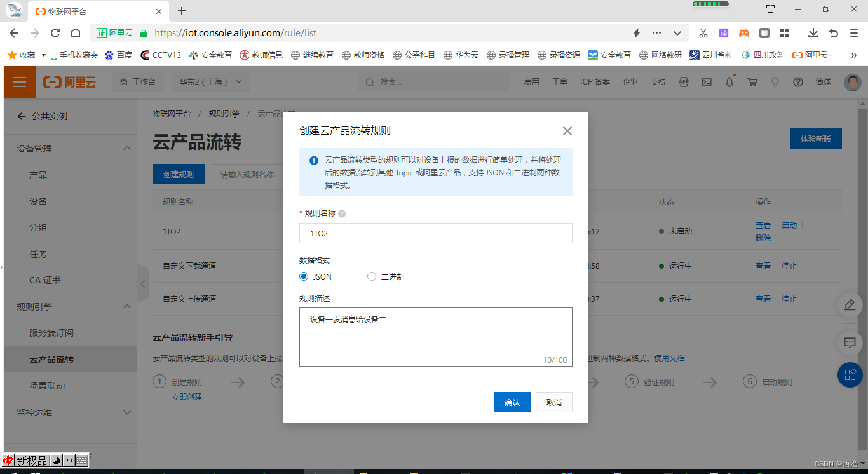Screen dimensions: 868x474
Task: Go to 产品 in the sidebar menu
Action: pos(38,175)
